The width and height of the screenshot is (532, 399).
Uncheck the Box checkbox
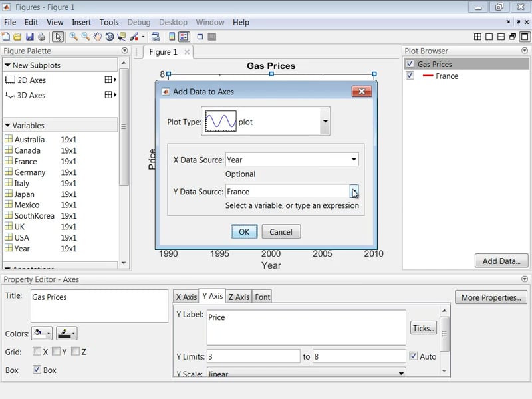37,370
